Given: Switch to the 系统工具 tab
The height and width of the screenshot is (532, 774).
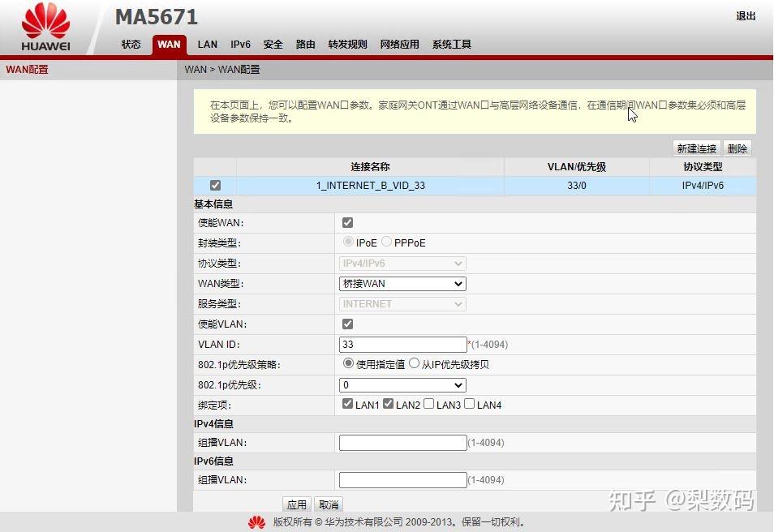Looking at the screenshot, I should click(451, 45).
